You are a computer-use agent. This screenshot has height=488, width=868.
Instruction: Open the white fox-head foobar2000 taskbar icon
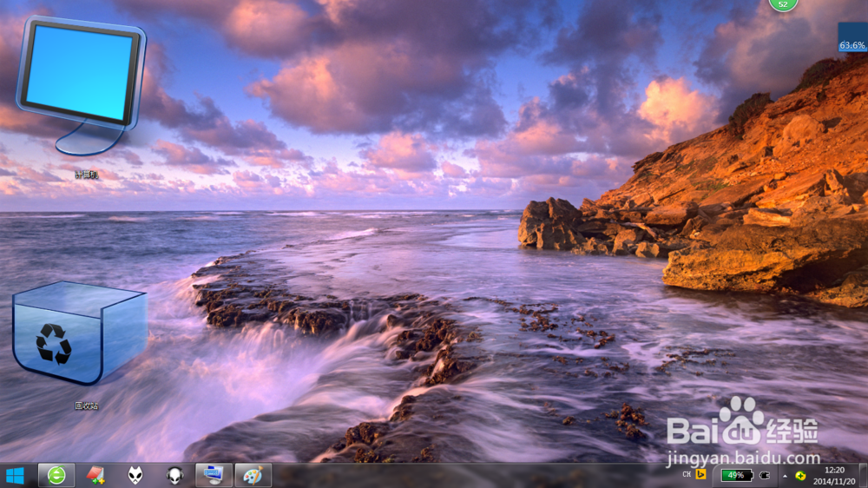tap(135, 475)
